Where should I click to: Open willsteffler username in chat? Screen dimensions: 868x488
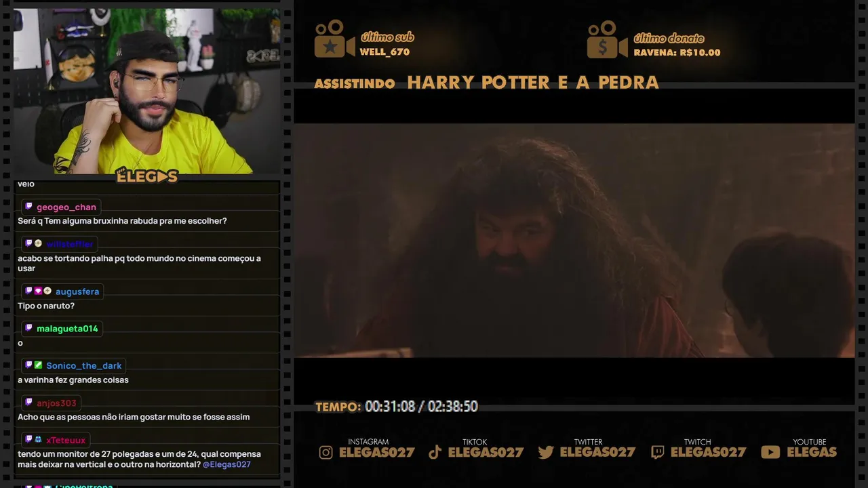click(x=70, y=244)
